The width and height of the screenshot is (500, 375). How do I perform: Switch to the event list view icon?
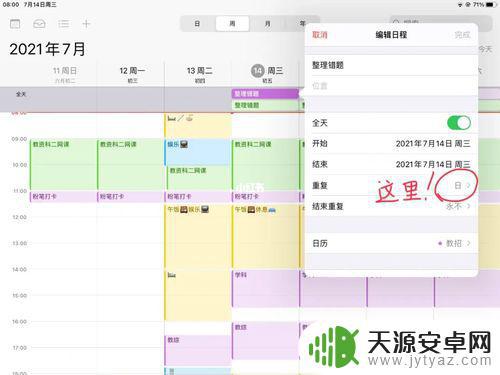pos(63,24)
